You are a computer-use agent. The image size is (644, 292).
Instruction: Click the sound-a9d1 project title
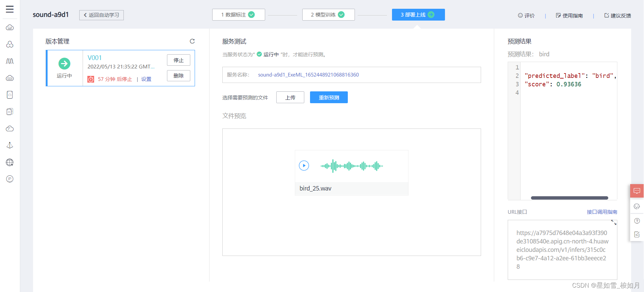51,14
